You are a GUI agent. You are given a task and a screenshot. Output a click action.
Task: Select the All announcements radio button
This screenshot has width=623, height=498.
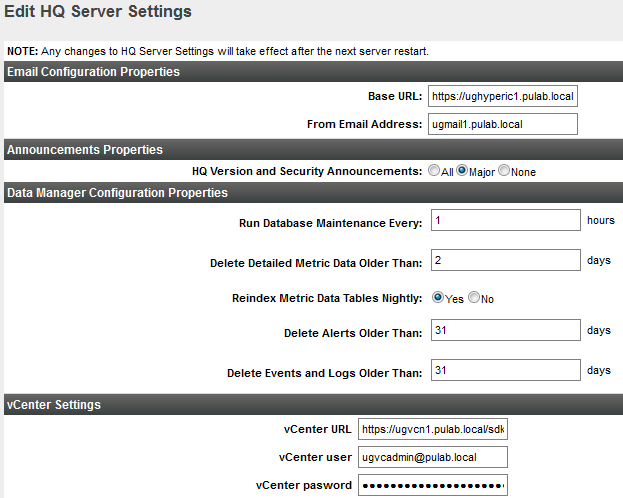pos(434,171)
